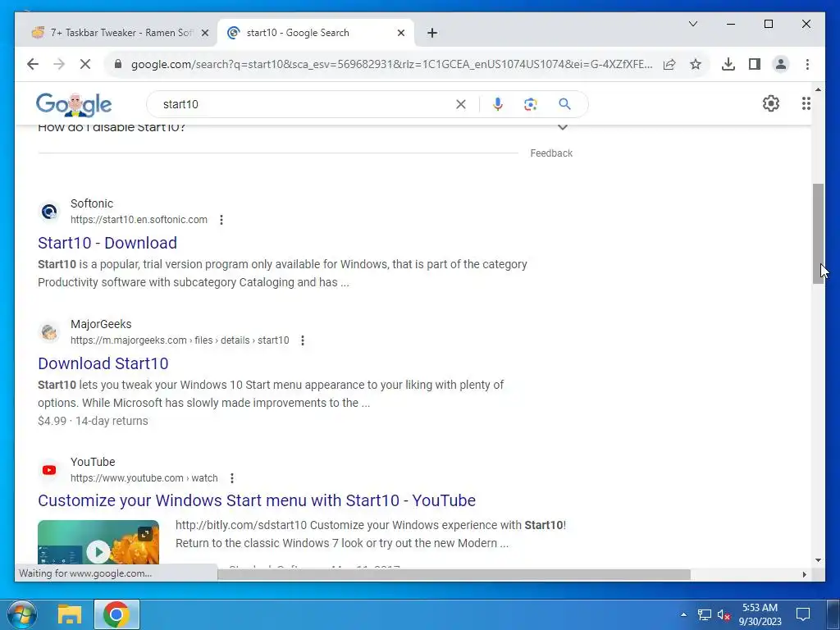Open the Chrome three-dot menu

807,64
